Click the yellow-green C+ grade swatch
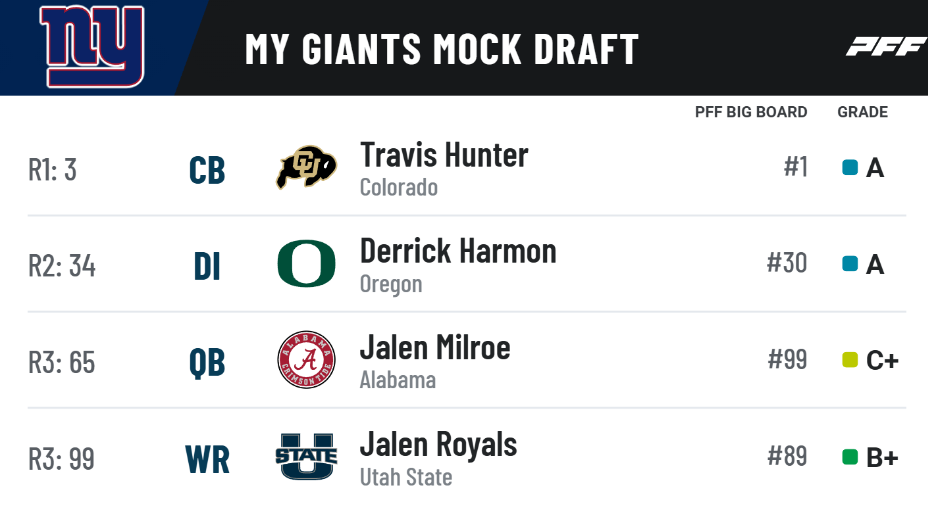The image size is (928, 505). point(850,360)
